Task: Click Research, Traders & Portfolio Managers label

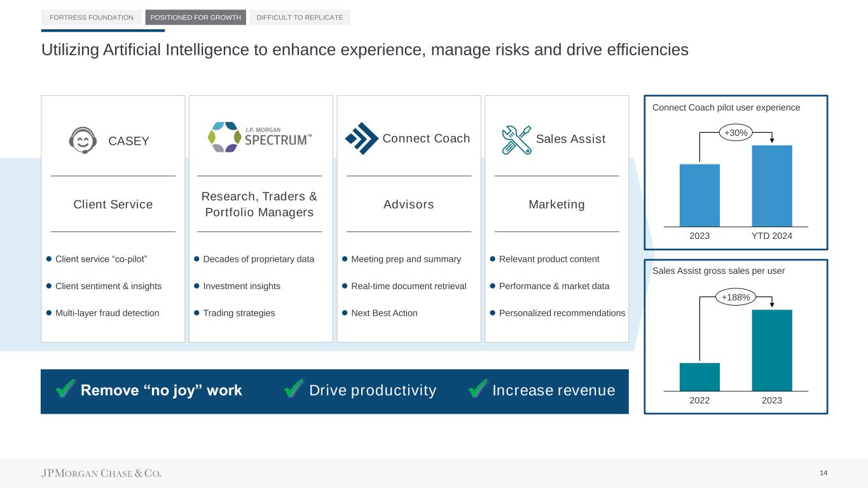Action: point(259,204)
